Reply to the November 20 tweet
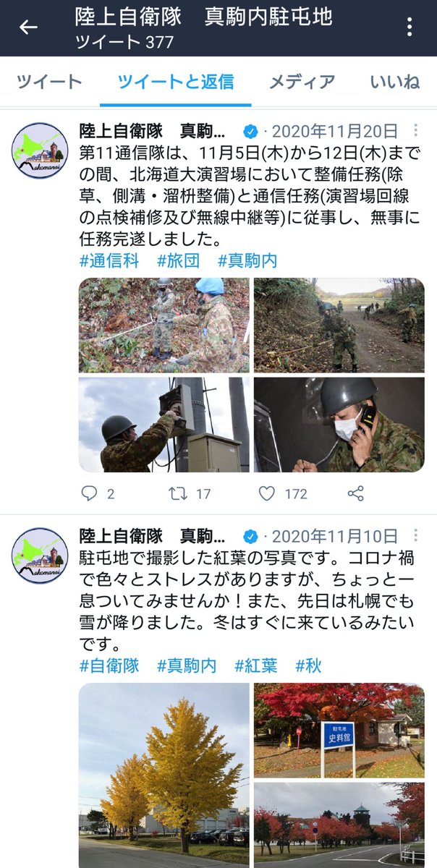The image size is (437, 868). (97, 494)
